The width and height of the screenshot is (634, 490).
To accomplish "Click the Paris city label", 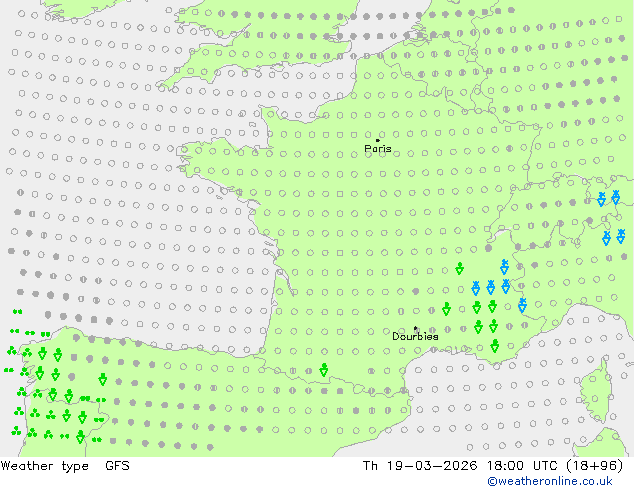I will point(378,149).
